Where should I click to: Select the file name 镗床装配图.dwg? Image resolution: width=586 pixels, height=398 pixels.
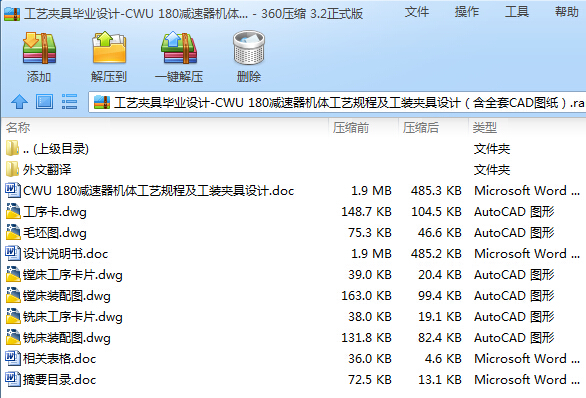[x=67, y=296]
